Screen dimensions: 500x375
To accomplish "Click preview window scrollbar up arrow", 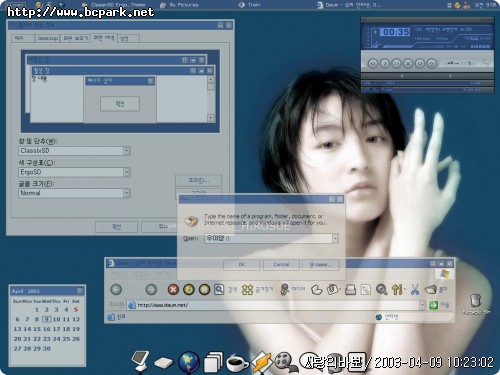I will pyautogui.click(x=210, y=79).
